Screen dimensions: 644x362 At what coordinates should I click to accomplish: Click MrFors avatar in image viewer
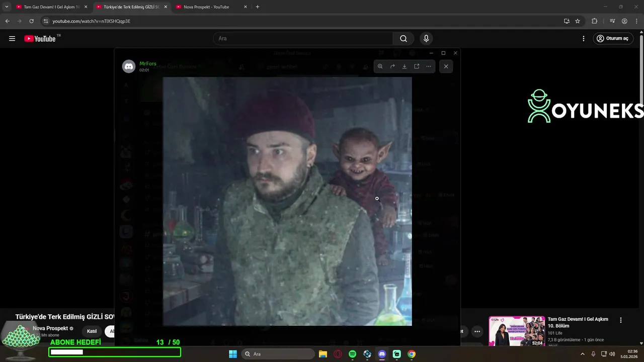tap(129, 66)
